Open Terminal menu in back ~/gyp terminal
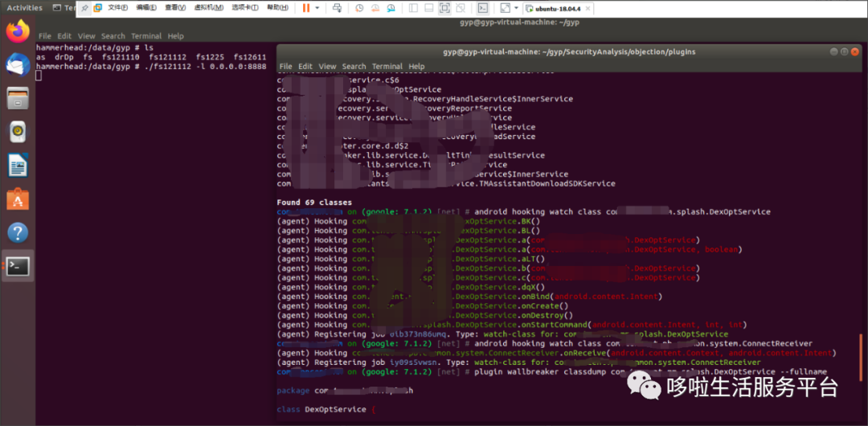Viewport: 868px width, 426px height. 146,36
